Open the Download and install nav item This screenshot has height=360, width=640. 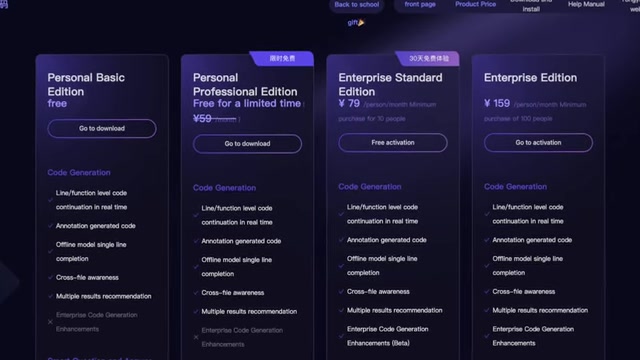pyautogui.click(x=531, y=5)
